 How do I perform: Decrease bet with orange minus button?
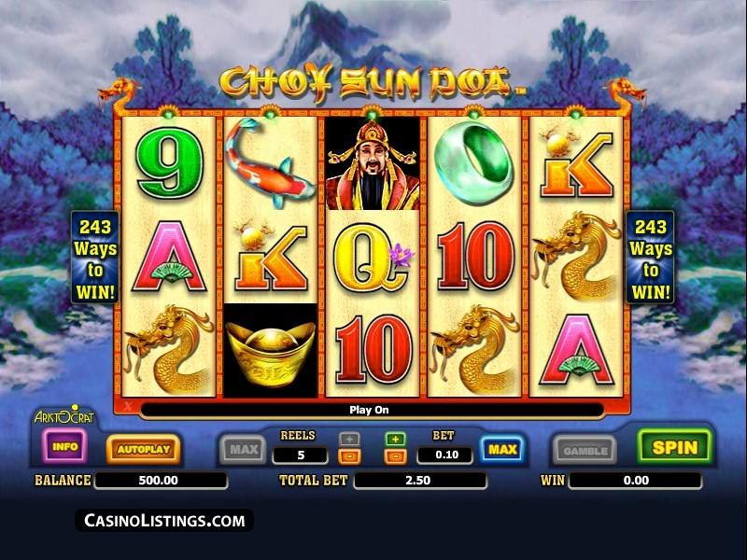pyautogui.click(x=395, y=456)
